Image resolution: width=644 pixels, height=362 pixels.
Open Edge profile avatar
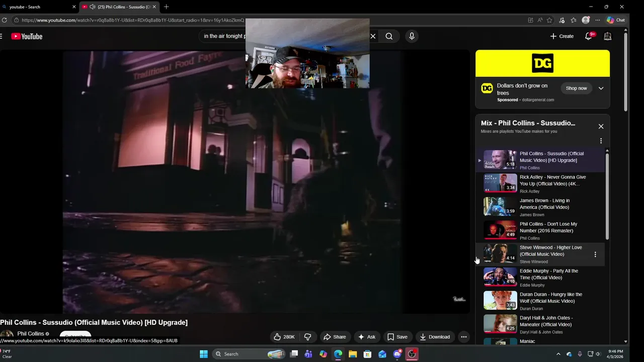click(586, 20)
